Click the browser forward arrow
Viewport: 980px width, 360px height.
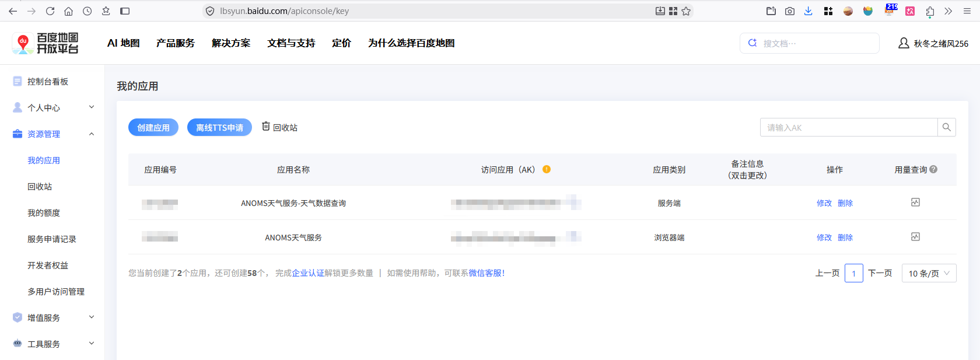(x=32, y=11)
